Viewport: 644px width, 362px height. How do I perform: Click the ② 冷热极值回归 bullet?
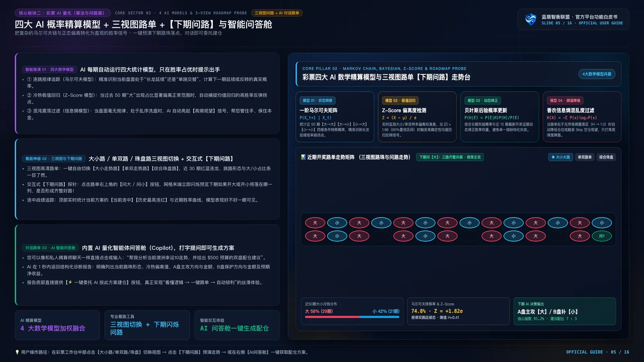coord(147,99)
